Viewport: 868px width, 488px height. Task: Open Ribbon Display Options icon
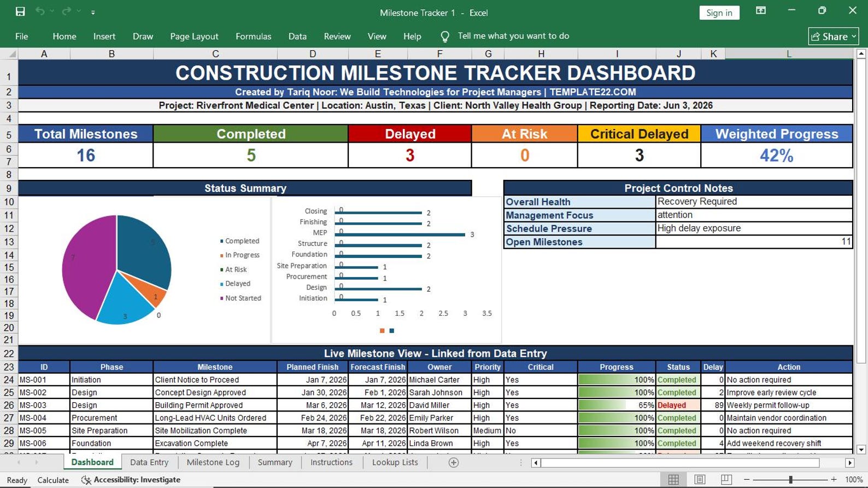761,11
